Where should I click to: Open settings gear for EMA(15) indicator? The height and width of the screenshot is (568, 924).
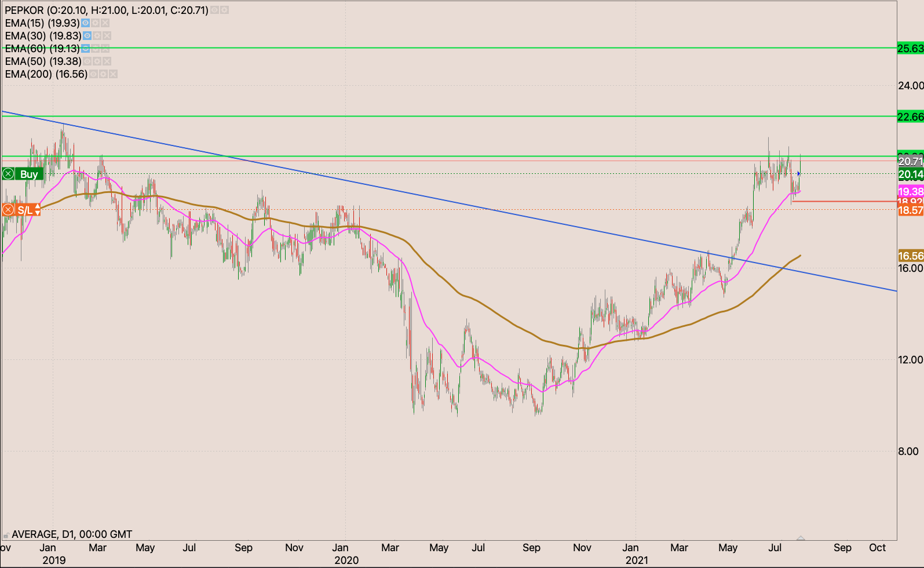pyautogui.click(x=96, y=23)
